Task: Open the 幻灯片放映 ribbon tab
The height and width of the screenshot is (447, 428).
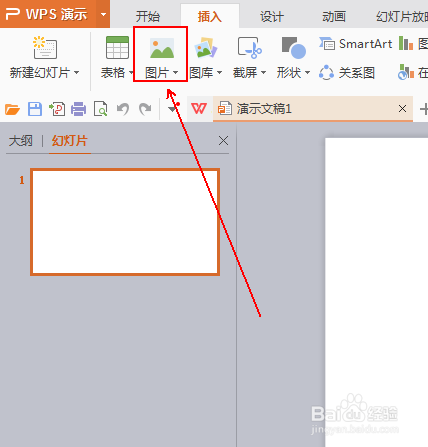Action: pos(402,16)
